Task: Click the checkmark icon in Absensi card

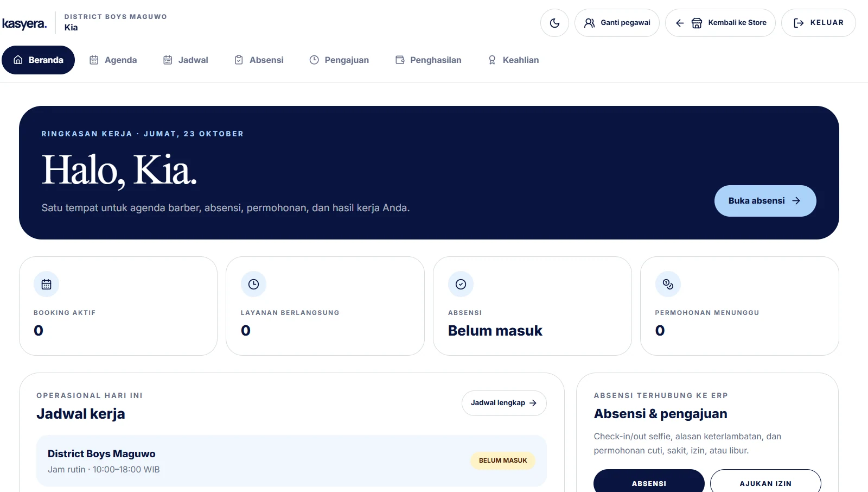Action: 461,284
